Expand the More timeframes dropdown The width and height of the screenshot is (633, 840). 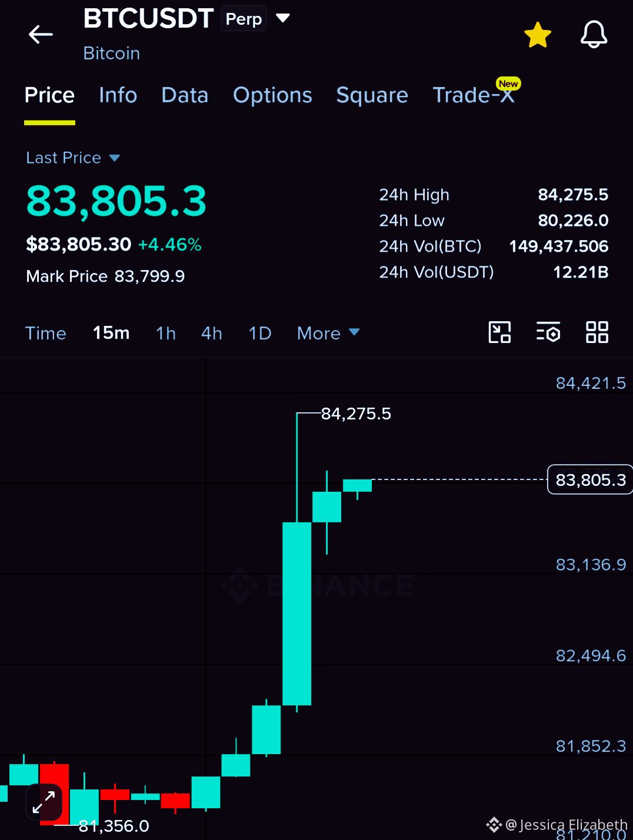[x=328, y=333]
